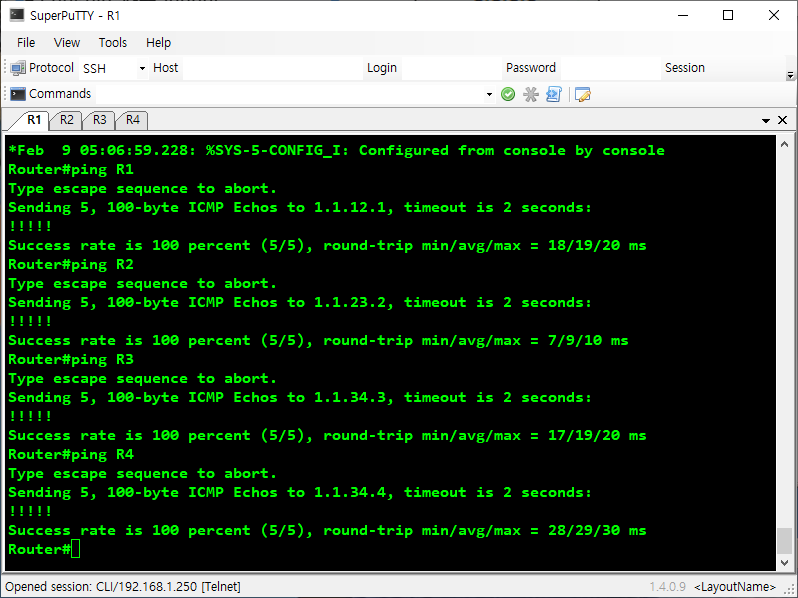The image size is (798, 598).
Task: Switch to the R3 session tab
Action: click(100, 120)
